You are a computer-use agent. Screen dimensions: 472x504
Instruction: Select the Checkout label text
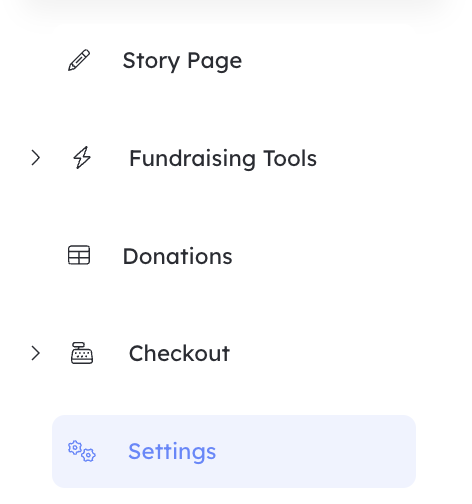point(179,353)
